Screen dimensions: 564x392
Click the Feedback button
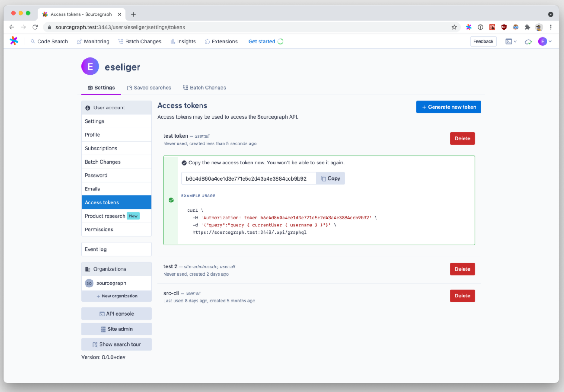[x=483, y=41]
